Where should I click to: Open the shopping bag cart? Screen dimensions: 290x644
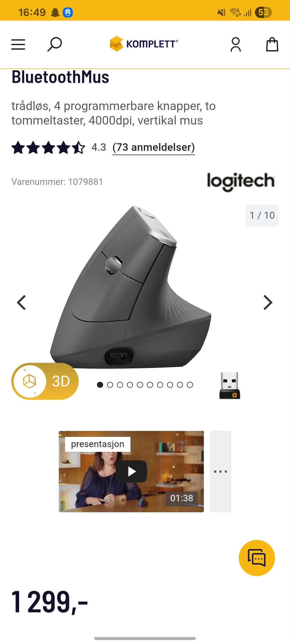tap(272, 44)
